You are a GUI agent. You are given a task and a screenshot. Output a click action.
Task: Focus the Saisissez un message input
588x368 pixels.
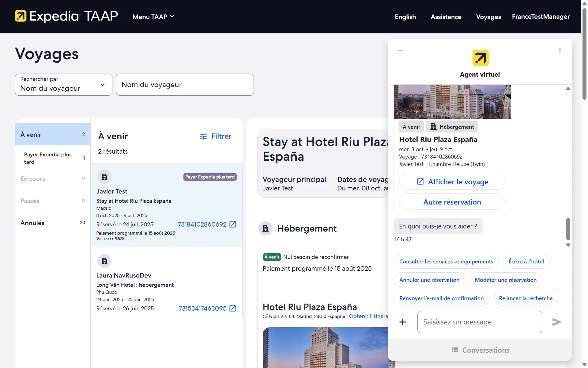480,322
